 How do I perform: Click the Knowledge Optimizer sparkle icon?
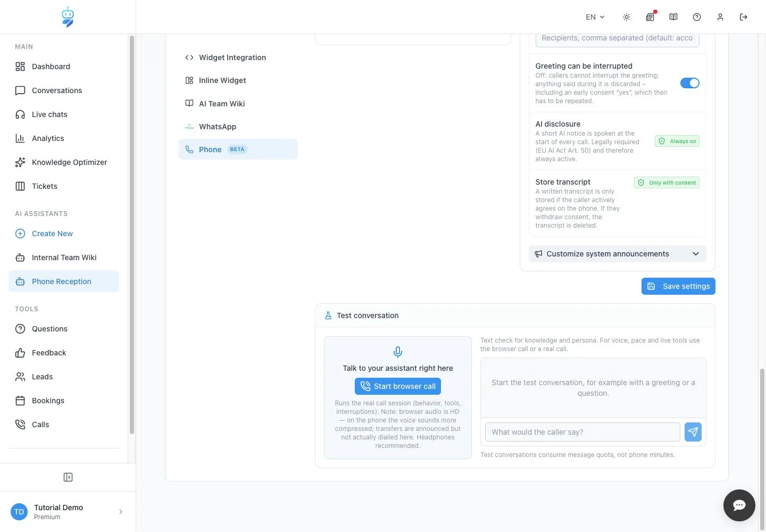20,162
